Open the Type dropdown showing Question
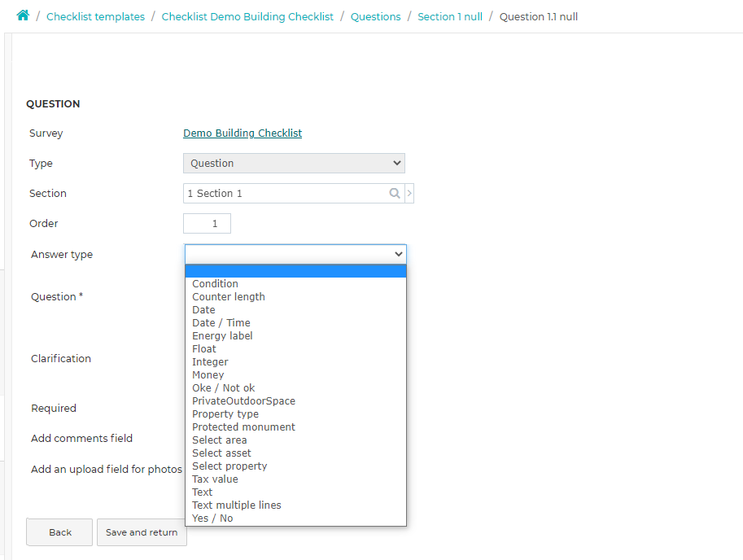 click(294, 163)
